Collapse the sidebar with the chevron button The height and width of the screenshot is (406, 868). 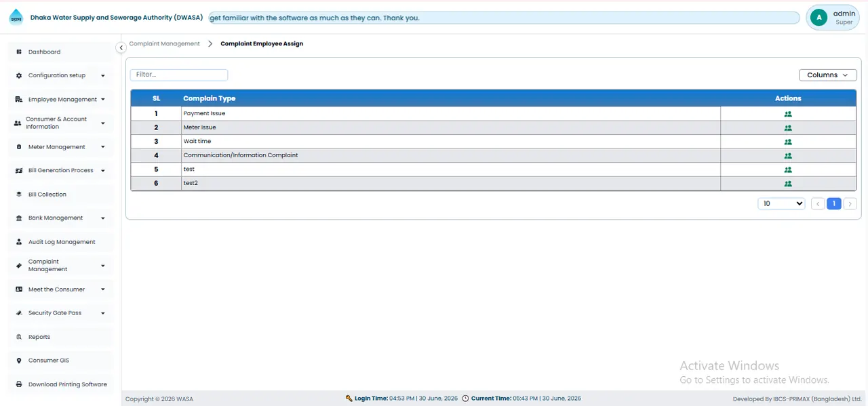[121, 47]
